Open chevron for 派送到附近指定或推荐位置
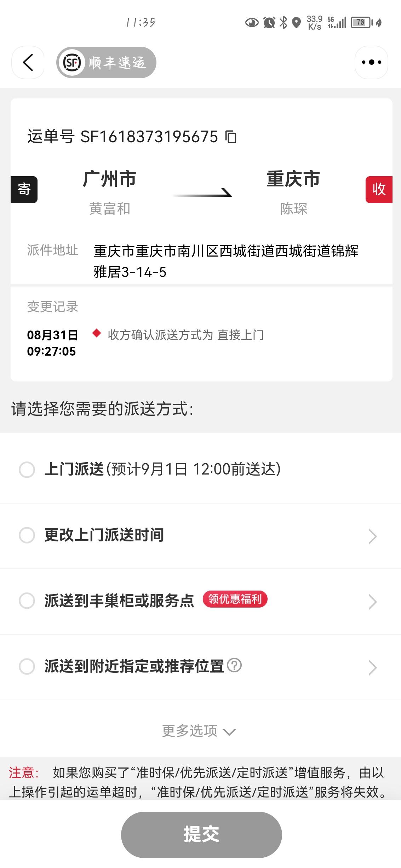 coord(372,667)
